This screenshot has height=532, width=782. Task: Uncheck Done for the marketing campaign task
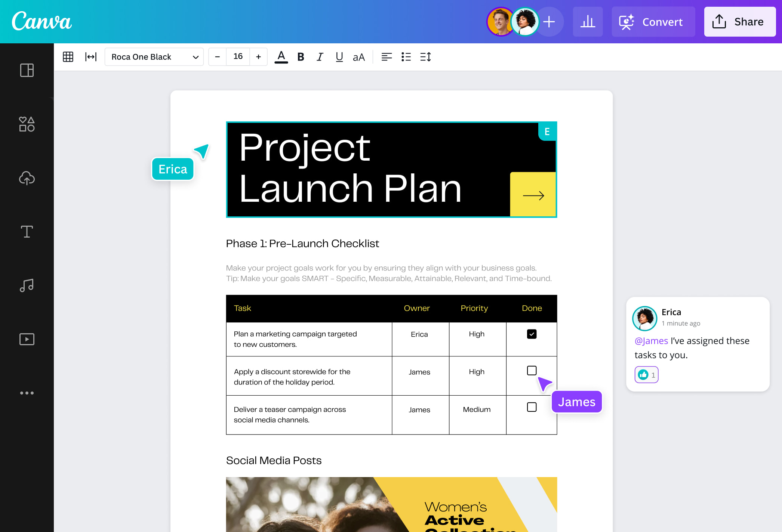pyautogui.click(x=531, y=334)
